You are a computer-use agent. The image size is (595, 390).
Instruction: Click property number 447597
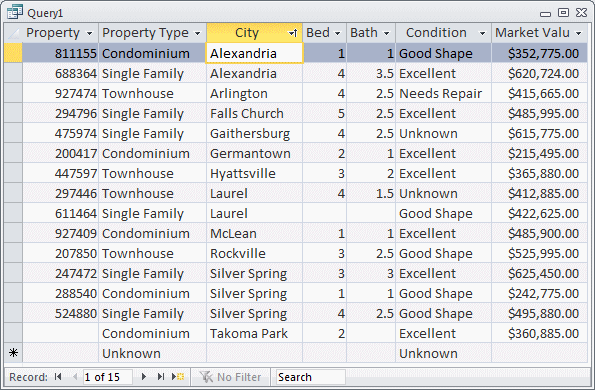pyautogui.click(x=76, y=174)
